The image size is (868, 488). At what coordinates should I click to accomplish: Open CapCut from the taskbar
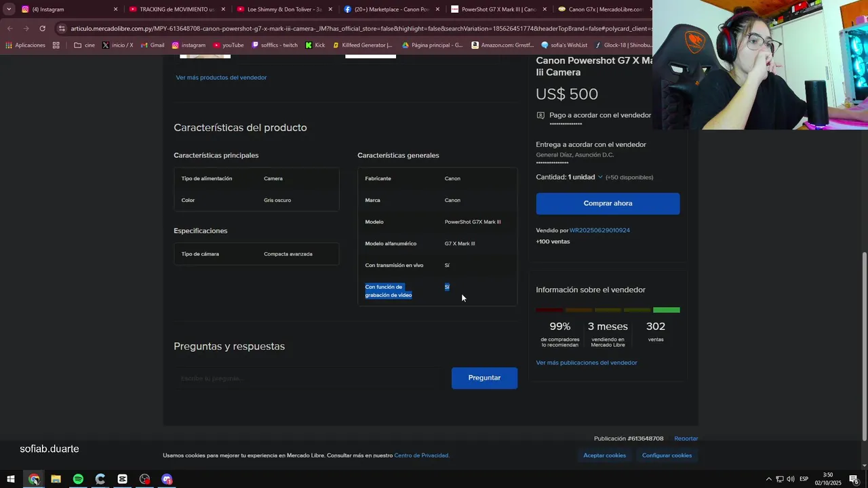click(x=122, y=479)
